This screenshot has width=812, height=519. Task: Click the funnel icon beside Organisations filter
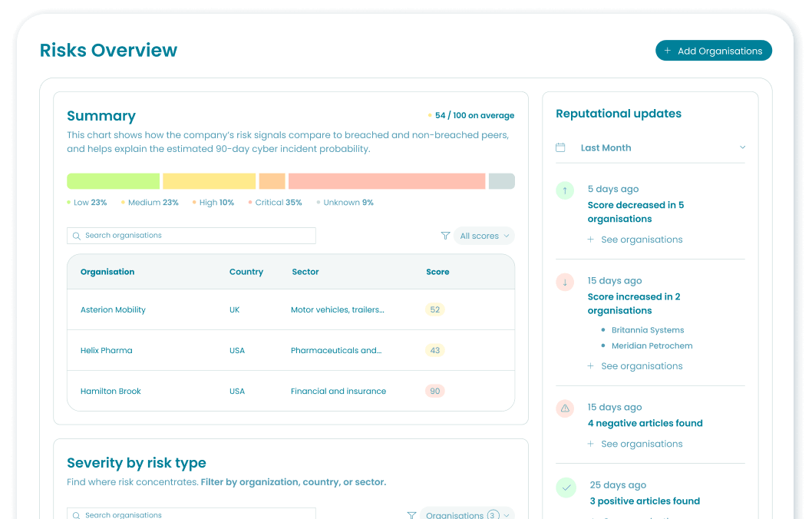coord(411,515)
